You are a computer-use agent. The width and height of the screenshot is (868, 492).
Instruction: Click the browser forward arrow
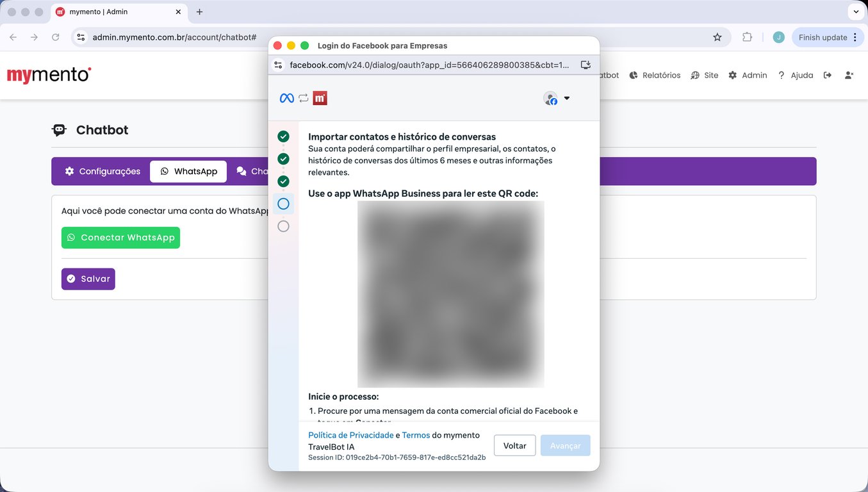pyautogui.click(x=34, y=37)
